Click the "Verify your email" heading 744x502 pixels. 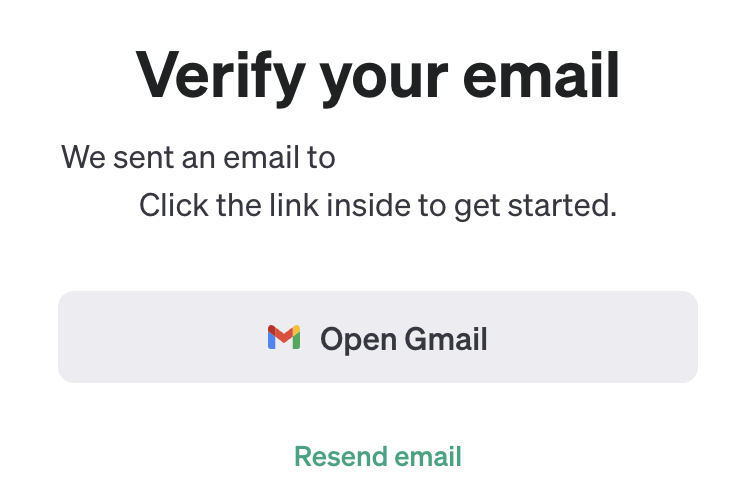point(378,77)
